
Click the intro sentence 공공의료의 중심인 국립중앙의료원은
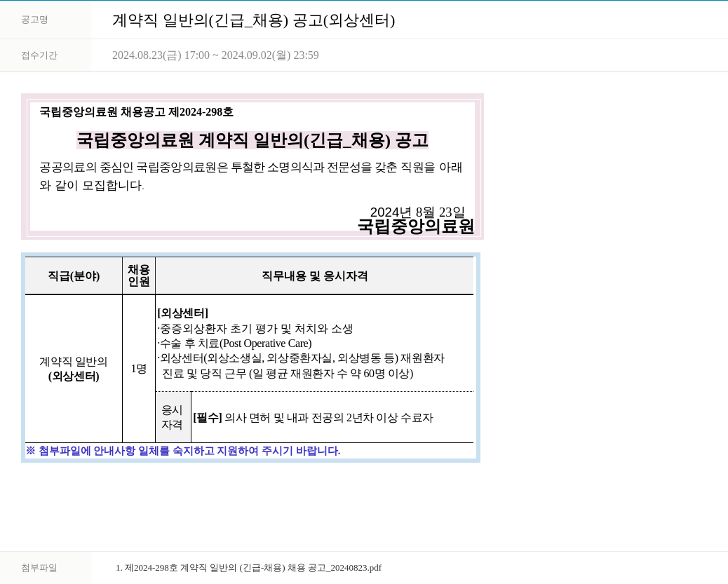coord(250,176)
